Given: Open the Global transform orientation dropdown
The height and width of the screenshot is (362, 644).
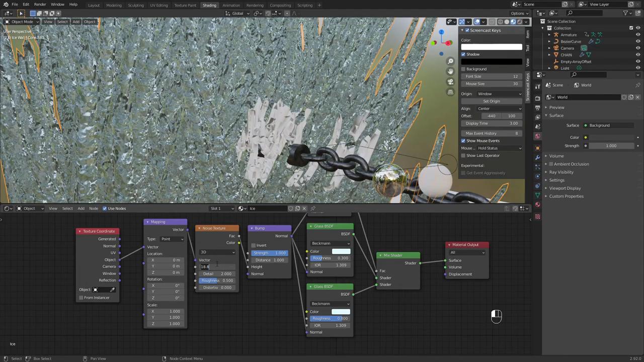Looking at the screenshot, I should tap(236, 14).
